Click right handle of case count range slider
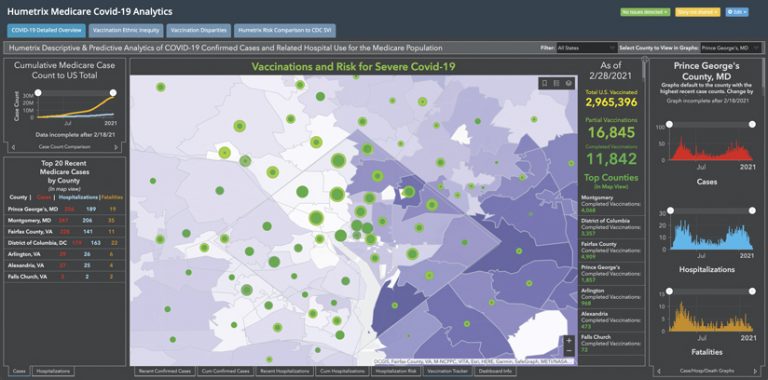The image size is (768, 380). click(x=113, y=93)
